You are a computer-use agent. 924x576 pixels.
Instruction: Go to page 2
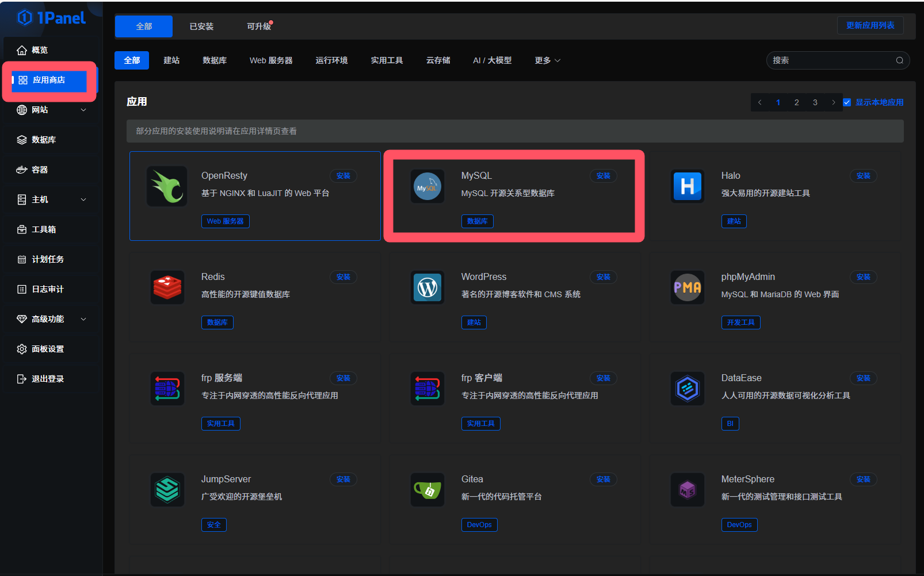pyautogui.click(x=796, y=102)
